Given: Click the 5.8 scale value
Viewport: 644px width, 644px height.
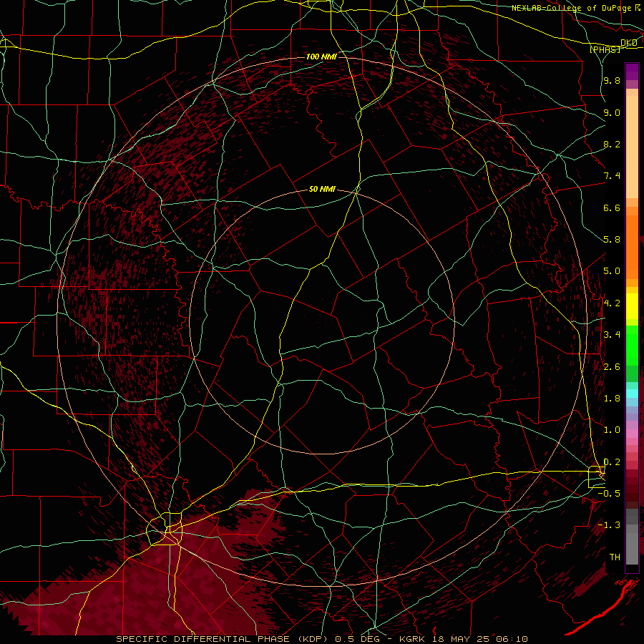Looking at the screenshot, I should pos(612,240).
